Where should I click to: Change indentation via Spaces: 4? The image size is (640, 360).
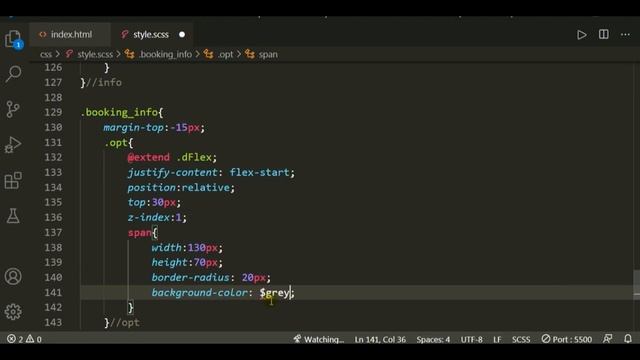tap(433, 339)
